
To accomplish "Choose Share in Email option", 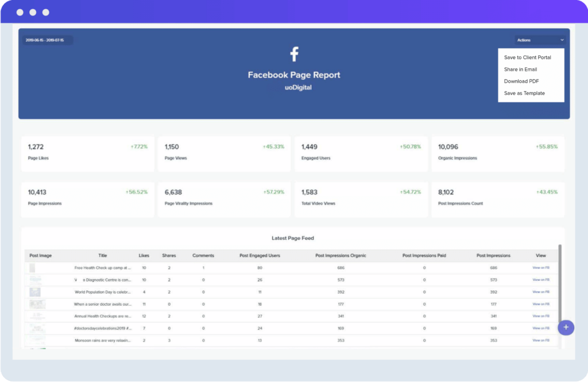I will (x=520, y=69).
